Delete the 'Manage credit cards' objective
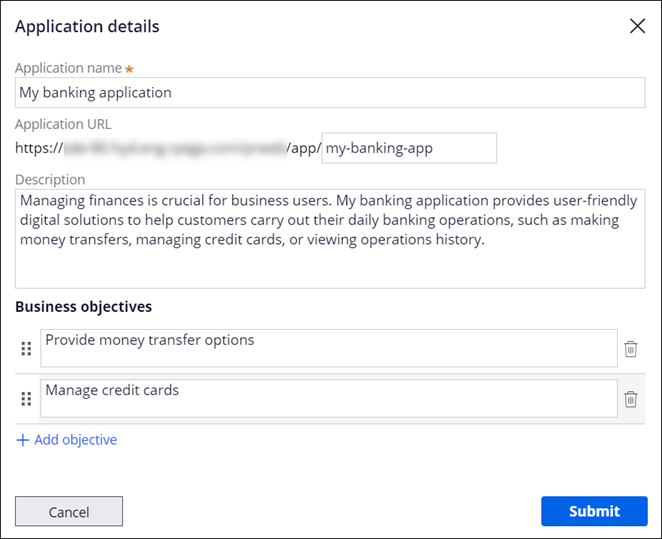 point(630,399)
